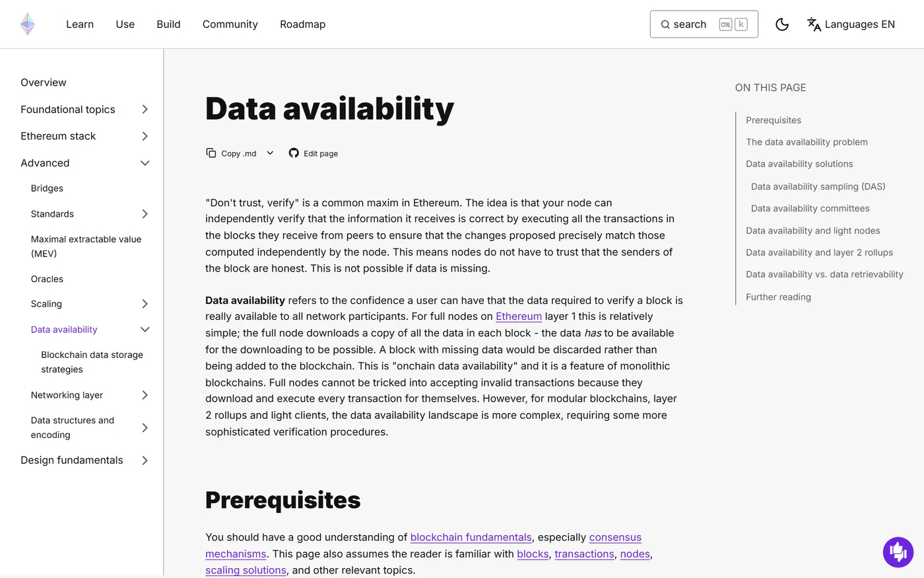
Task: Click the Copy .md clipboard icon
Action: (x=211, y=153)
